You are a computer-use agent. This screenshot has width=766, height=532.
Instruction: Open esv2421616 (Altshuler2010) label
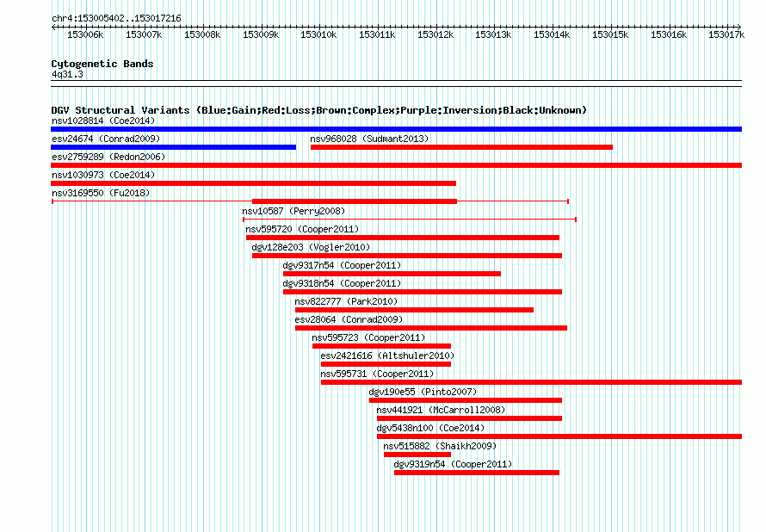[387, 356]
